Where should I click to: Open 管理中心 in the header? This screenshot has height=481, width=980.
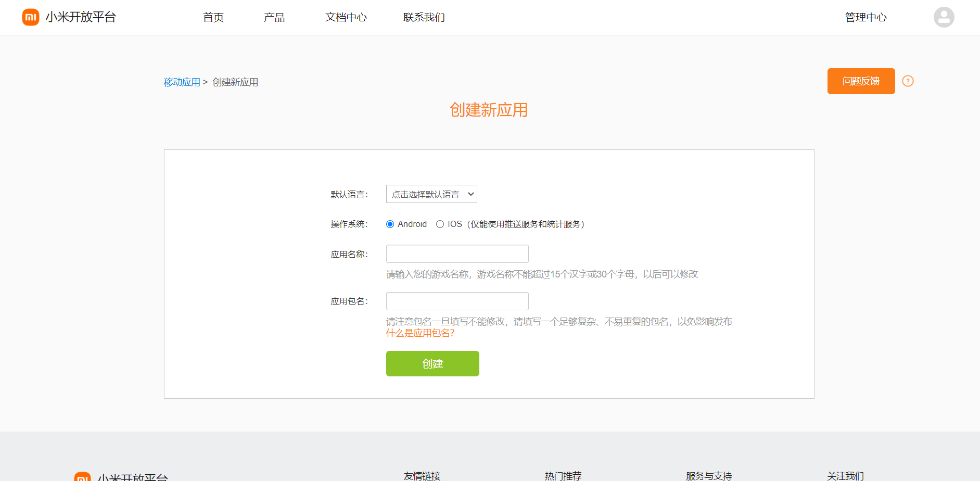[866, 18]
